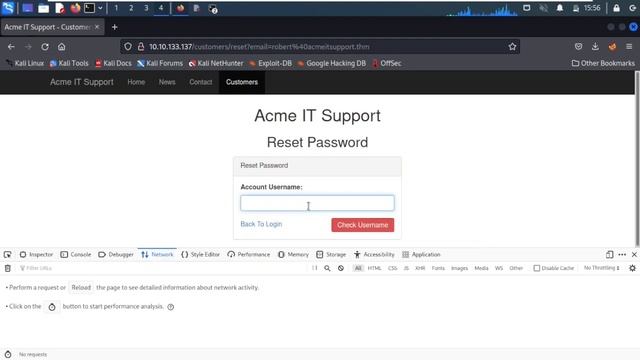
Task: Switch to the Debugger devtools tab
Action: [116, 254]
